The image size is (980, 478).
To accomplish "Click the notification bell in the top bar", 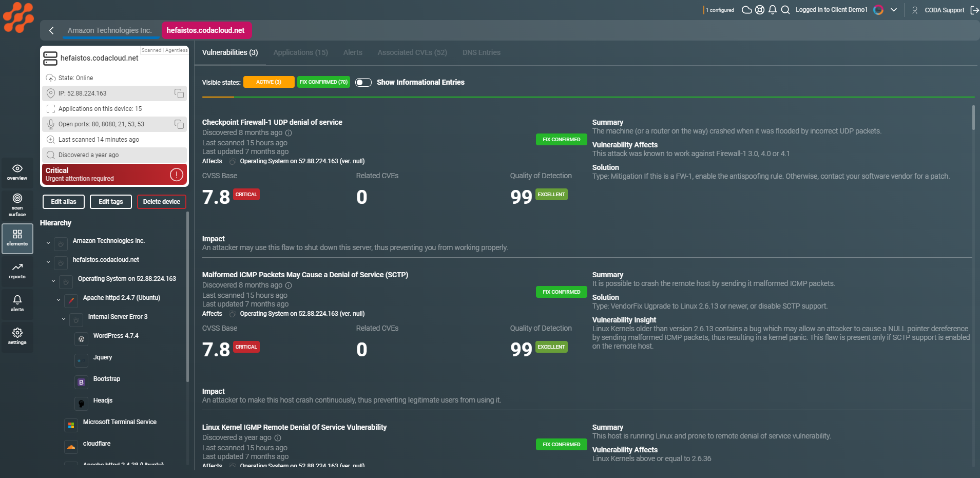I will [772, 9].
